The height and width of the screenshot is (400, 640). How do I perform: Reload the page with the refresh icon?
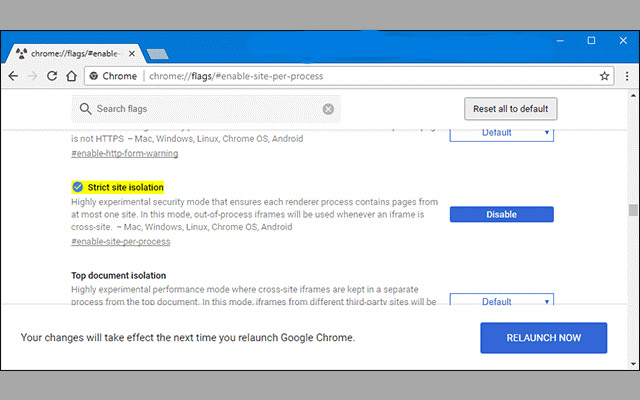click(52, 76)
